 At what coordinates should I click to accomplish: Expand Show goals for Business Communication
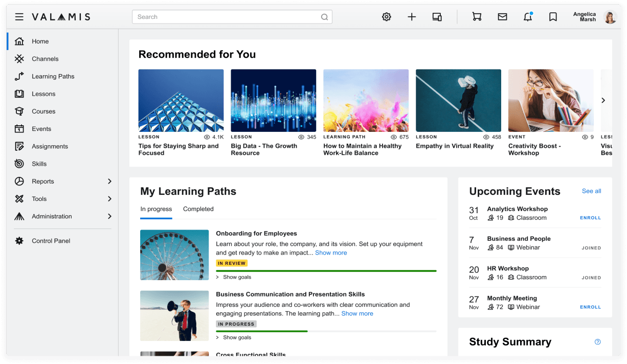(x=234, y=337)
